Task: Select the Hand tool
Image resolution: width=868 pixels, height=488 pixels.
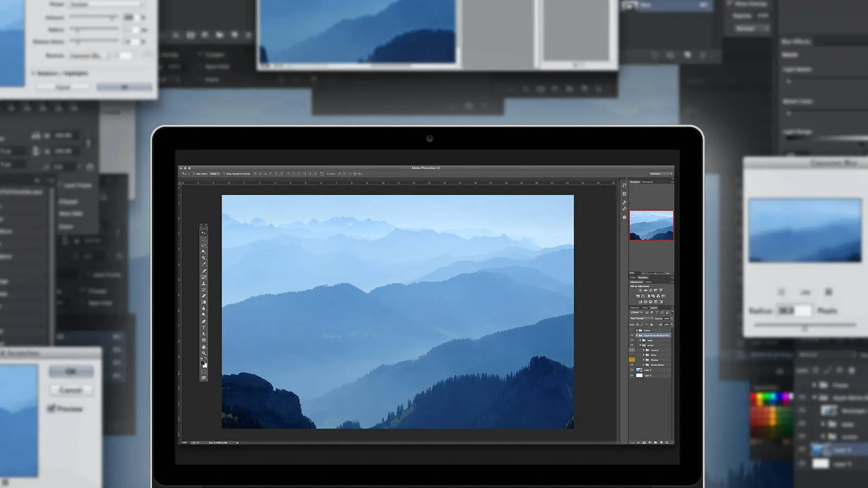Action: [x=203, y=347]
